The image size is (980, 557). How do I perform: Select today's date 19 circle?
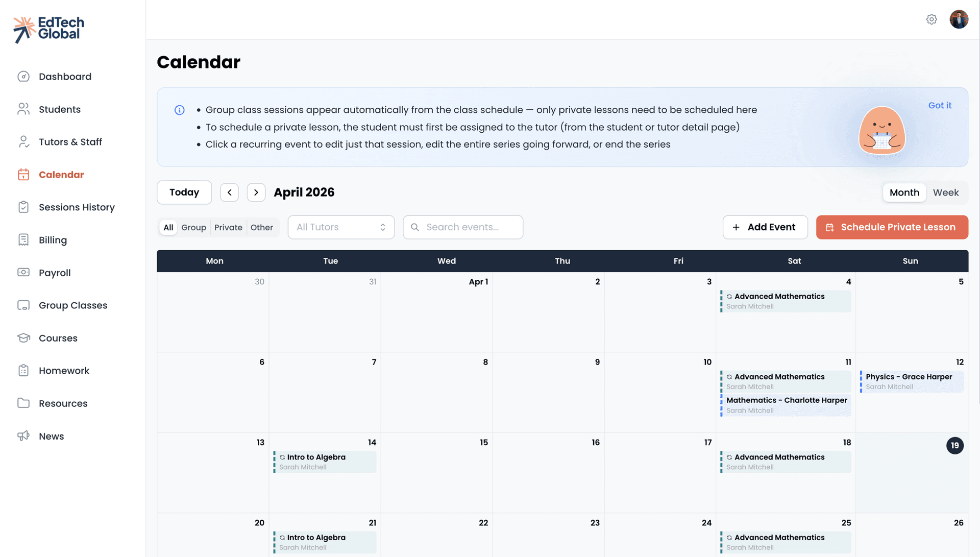pos(954,446)
